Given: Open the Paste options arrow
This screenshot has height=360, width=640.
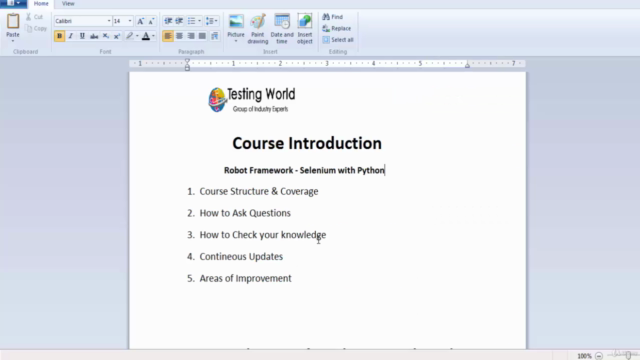Looking at the screenshot, I should point(13,41).
